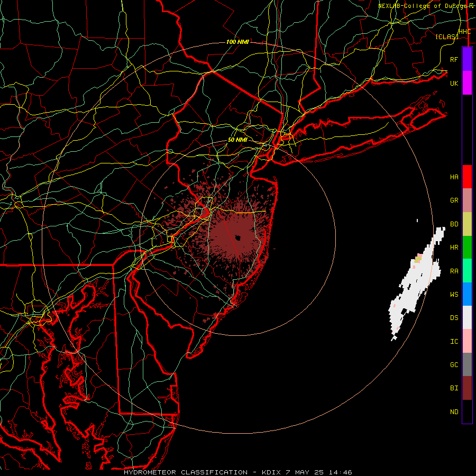The image size is (476, 476).
Task: Click the white dry snow echo offshore
Action: click(x=417, y=284)
